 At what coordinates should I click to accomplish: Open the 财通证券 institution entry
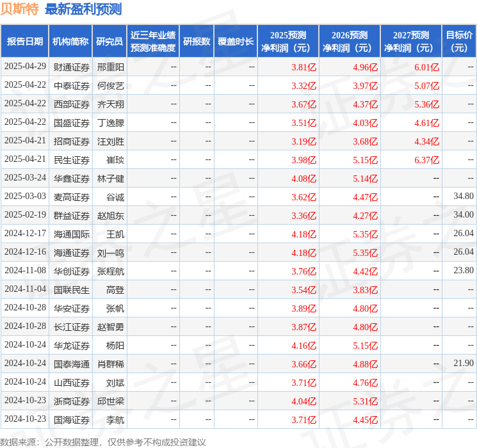coord(71,67)
